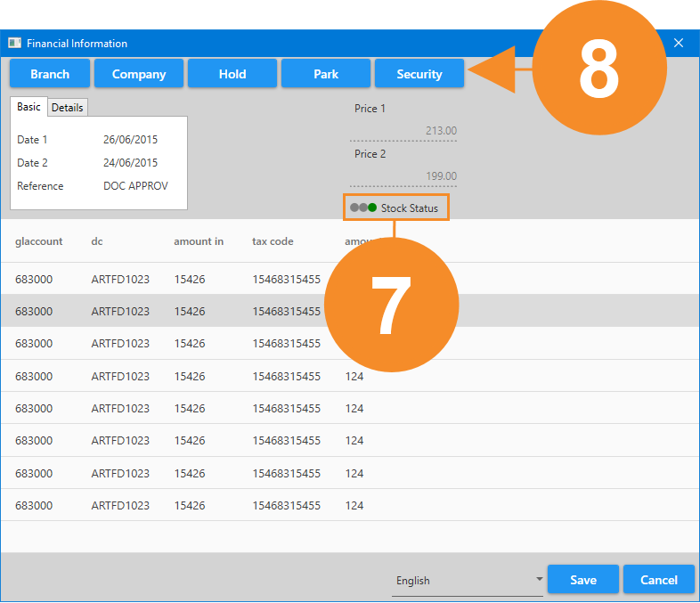Open the Security button
700x603 pixels.
[x=419, y=74]
